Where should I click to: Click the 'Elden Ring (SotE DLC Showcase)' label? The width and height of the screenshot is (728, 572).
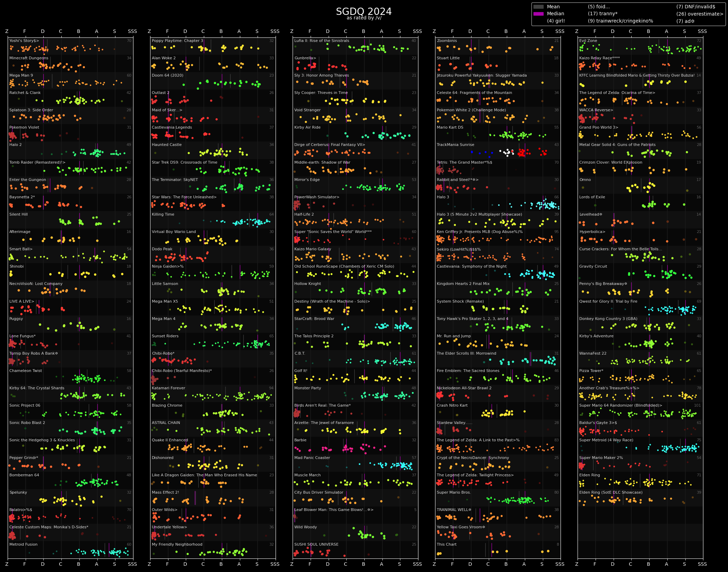pyautogui.click(x=611, y=492)
